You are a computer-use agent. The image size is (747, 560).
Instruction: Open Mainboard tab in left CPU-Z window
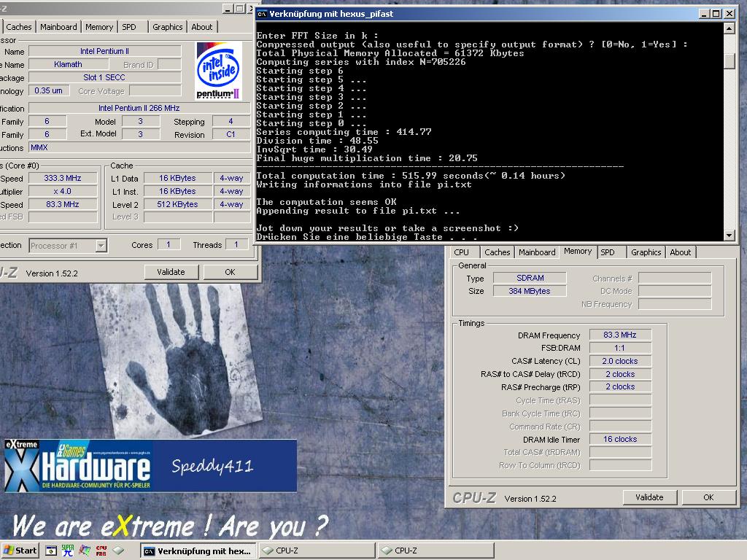tap(58, 27)
